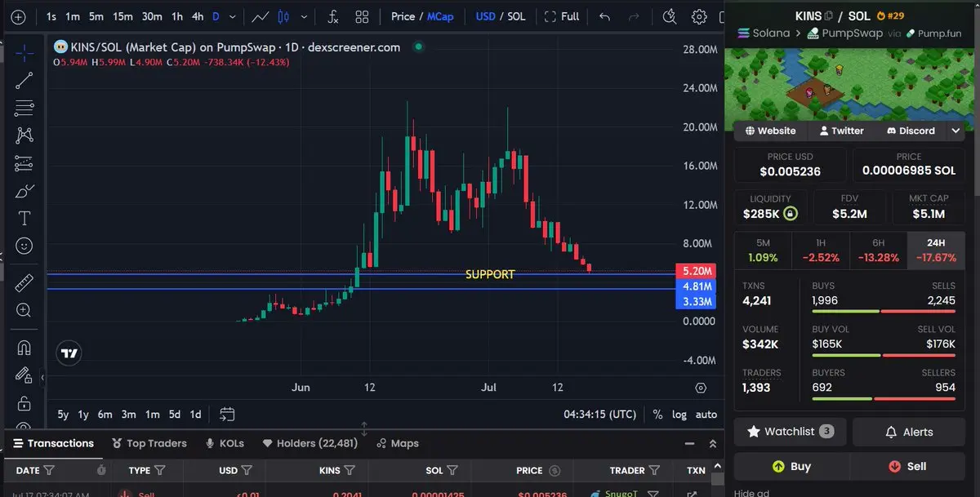This screenshot has width=980, height=497.
Task: Select the brush drawing tool
Action: click(24, 191)
